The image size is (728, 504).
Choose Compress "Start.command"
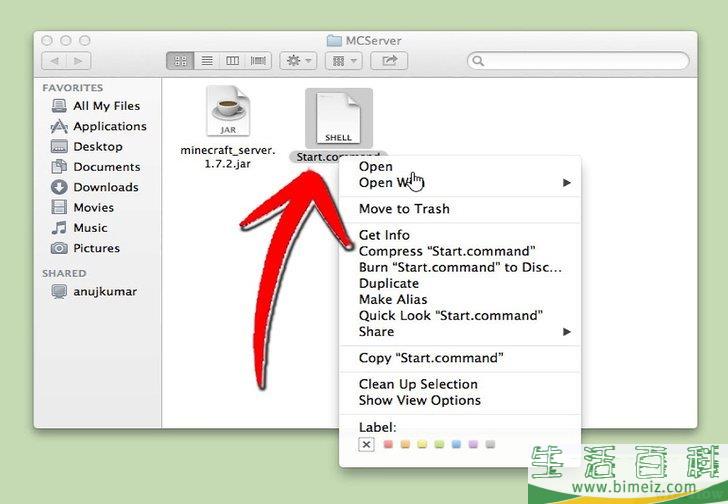pyautogui.click(x=447, y=251)
